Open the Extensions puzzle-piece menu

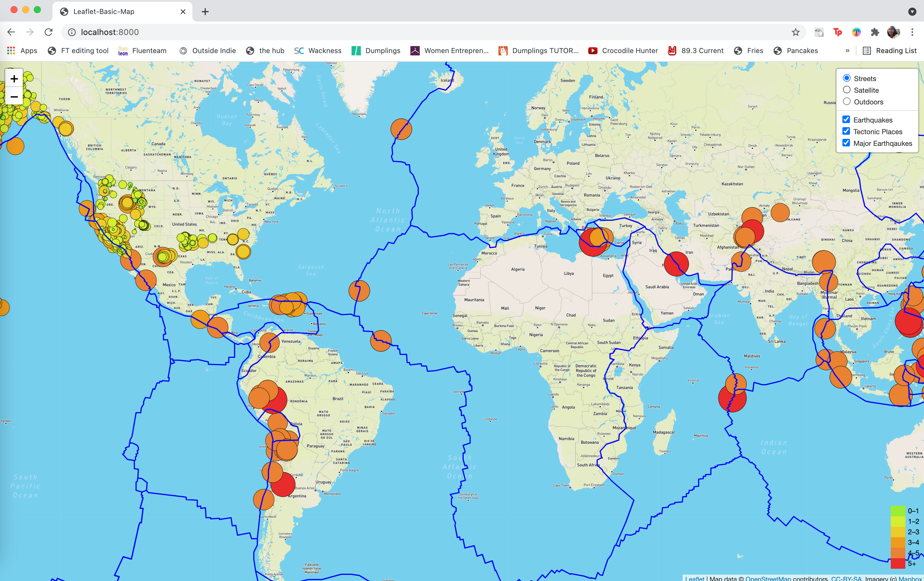click(x=875, y=32)
